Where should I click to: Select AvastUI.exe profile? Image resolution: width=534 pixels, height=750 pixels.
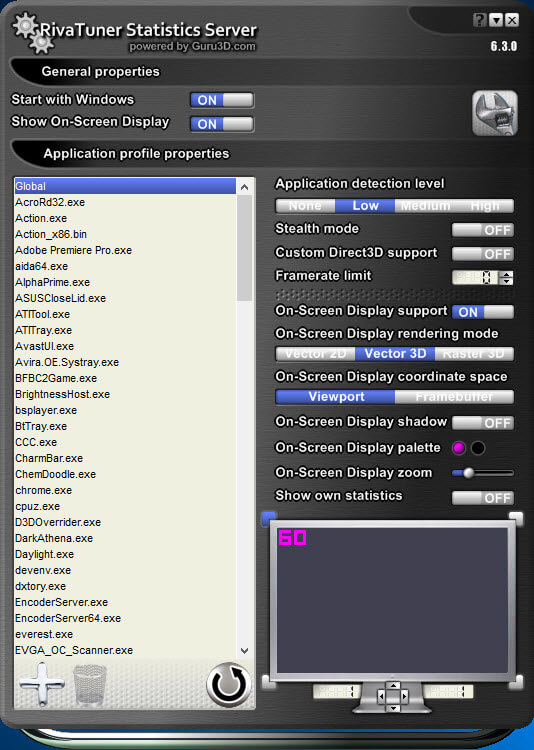pyautogui.click(x=125, y=346)
